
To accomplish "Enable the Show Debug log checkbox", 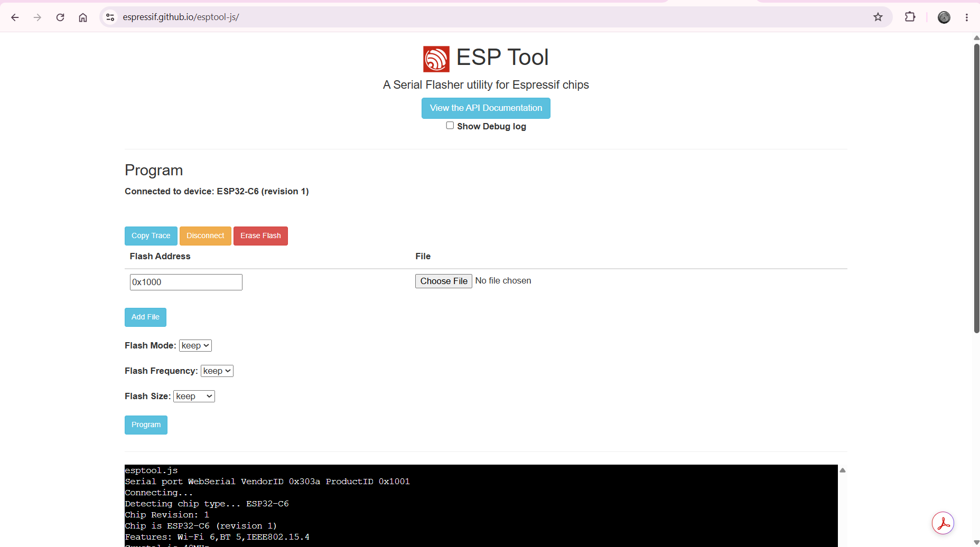I will [450, 125].
